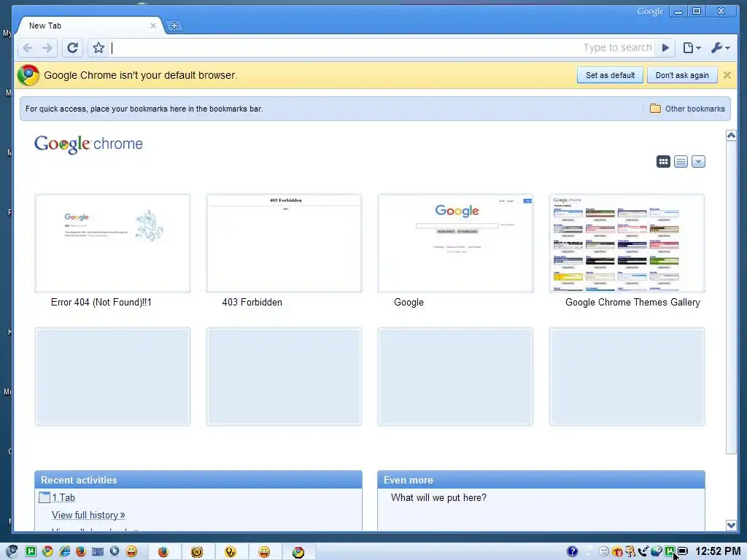The height and width of the screenshot is (560, 747).
Task: Click into the address bar field
Action: pos(381,47)
